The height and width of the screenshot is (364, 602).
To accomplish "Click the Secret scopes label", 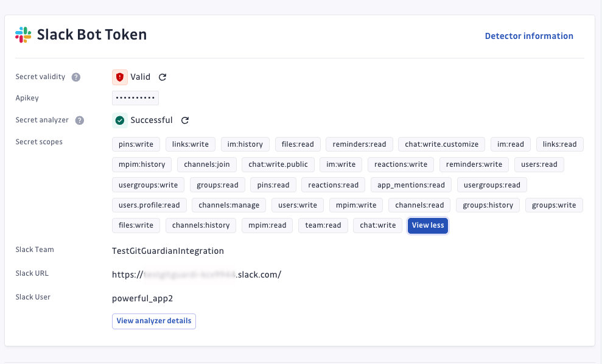I will [x=39, y=142].
